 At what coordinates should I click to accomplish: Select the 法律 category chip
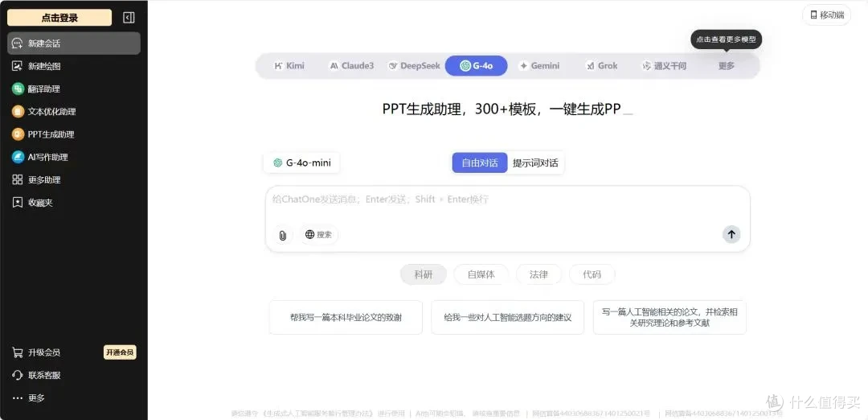pyautogui.click(x=538, y=274)
